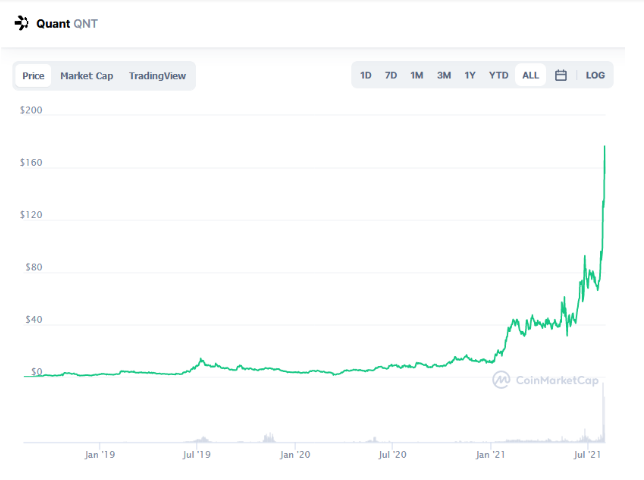Click the Jan '19 date label

click(100, 455)
